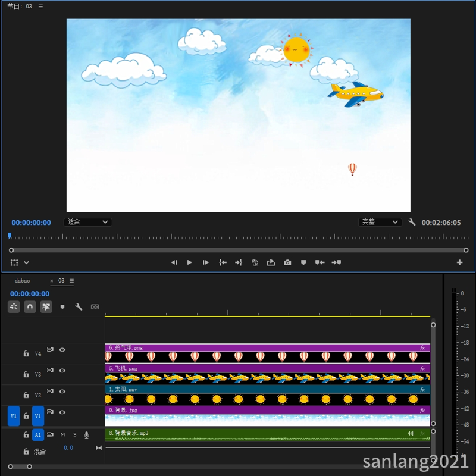Open the Button Editor plus icon
The width and height of the screenshot is (476, 476).
459,262
